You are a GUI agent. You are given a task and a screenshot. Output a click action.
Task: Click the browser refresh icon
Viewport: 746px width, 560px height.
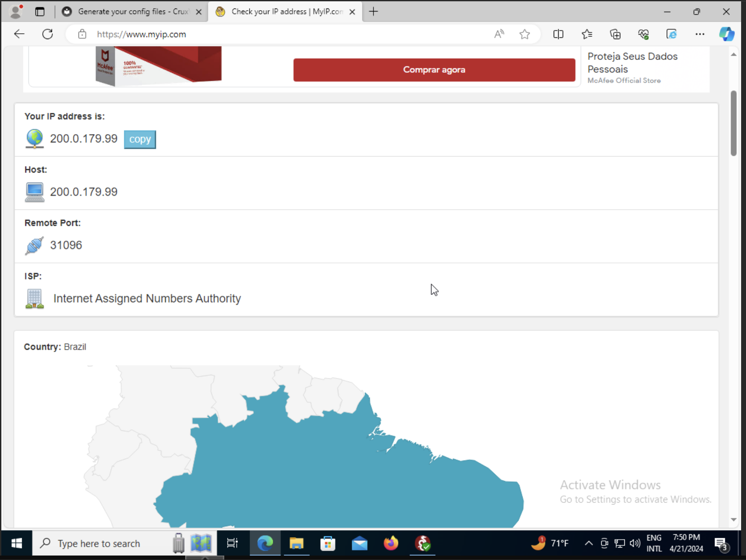point(48,34)
